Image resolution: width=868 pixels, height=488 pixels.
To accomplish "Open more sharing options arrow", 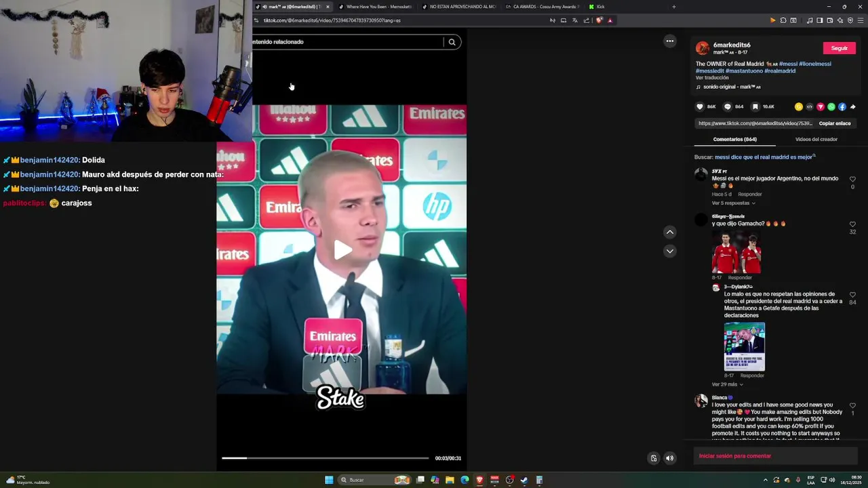I will (x=853, y=106).
